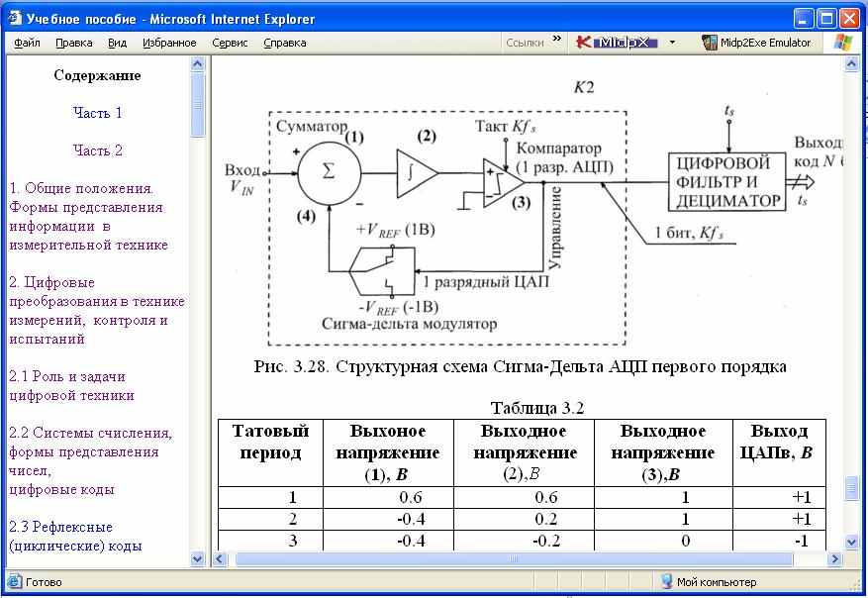This screenshot has width=868, height=598.
Task: Click the Таблица 3.2 title
Action: tap(537, 408)
